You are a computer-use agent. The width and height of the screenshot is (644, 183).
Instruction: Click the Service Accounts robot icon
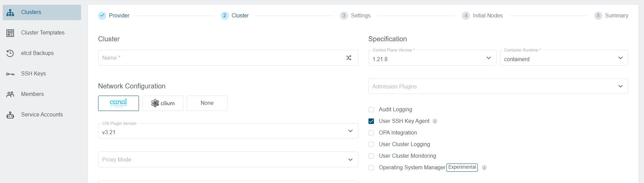click(10, 115)
